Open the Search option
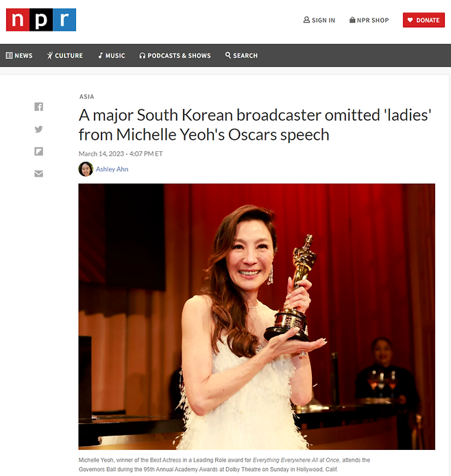The width and height of the screenshot is (451, 476). [x=241, y=55]
